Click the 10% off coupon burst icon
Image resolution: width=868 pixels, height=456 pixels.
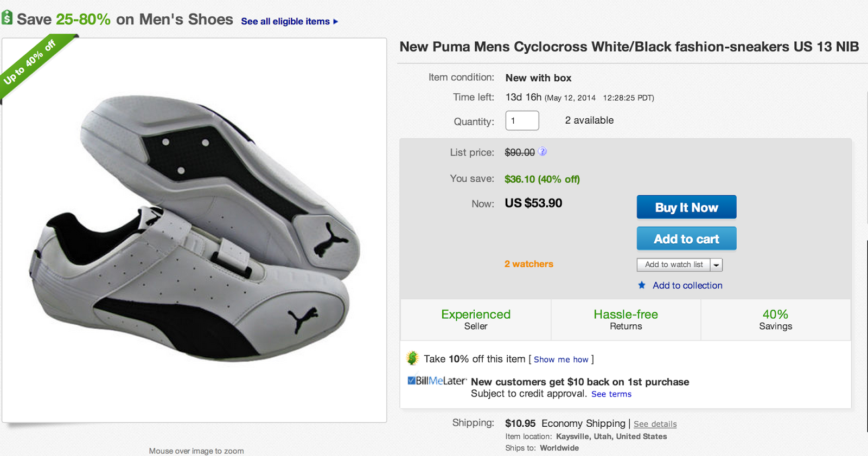412,358
